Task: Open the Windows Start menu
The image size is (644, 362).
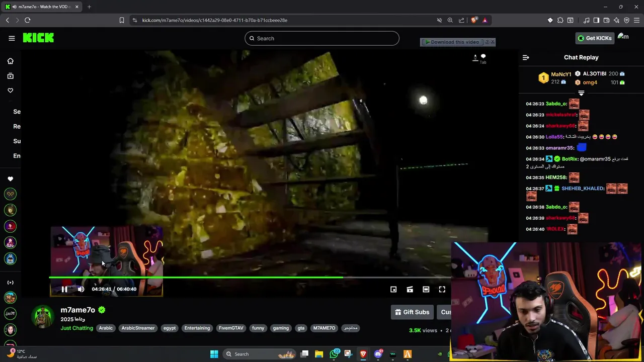Action: (214, 354)
